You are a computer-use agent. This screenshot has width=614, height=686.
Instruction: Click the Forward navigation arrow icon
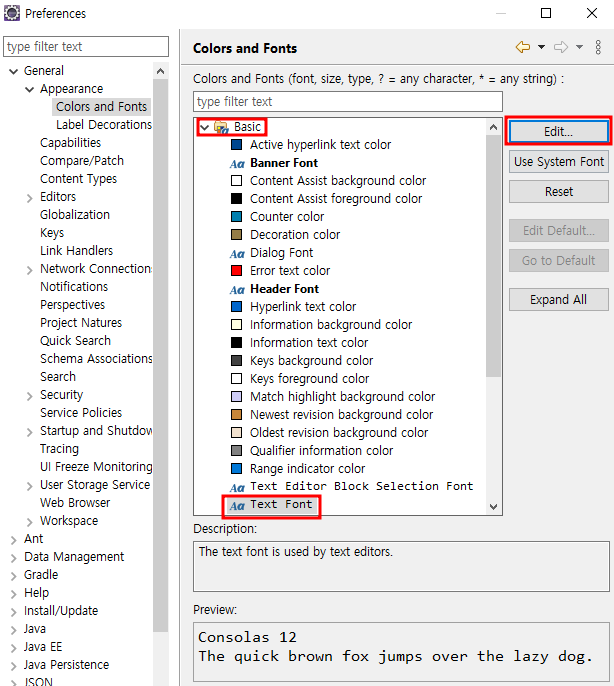(x=561, y=47)
